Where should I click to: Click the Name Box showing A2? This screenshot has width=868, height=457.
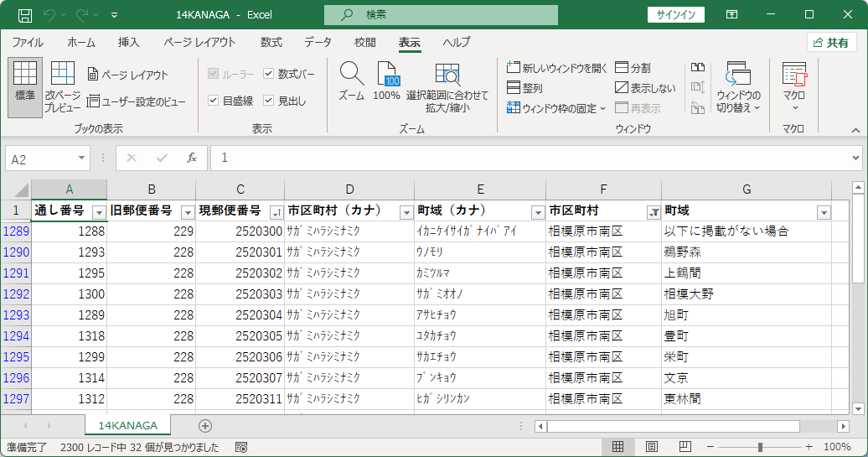click(42, 159)
